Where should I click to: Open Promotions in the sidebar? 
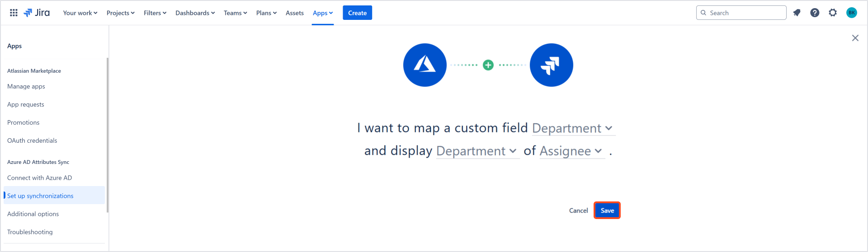click(24, 122)
